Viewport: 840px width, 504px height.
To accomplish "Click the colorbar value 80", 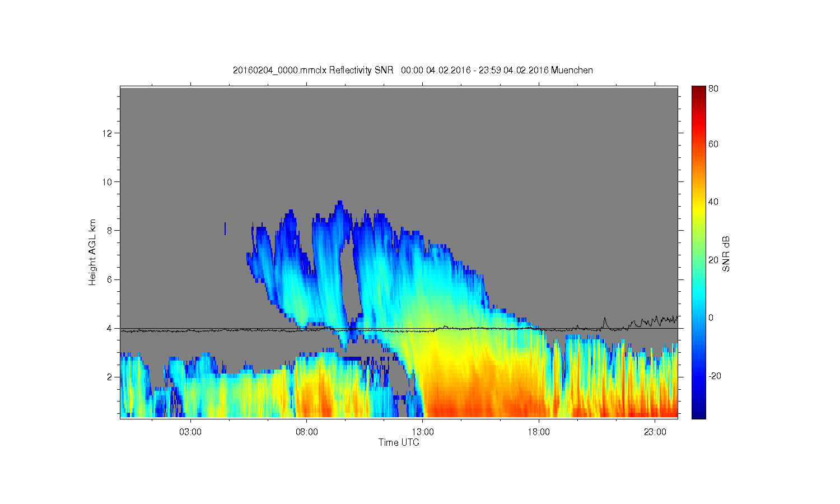I will (x=713, y=88).
